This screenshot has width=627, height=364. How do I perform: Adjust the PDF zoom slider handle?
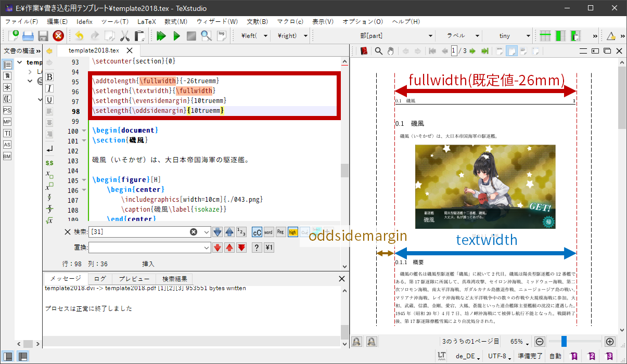[x=564, y=342]
